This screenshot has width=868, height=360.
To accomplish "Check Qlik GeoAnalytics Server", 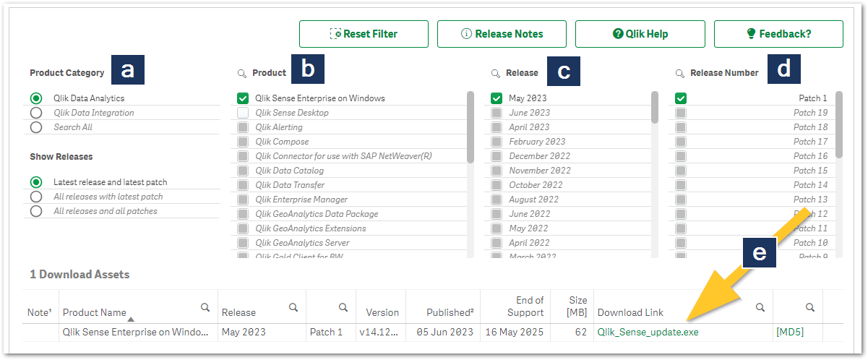I will (243, 243).
